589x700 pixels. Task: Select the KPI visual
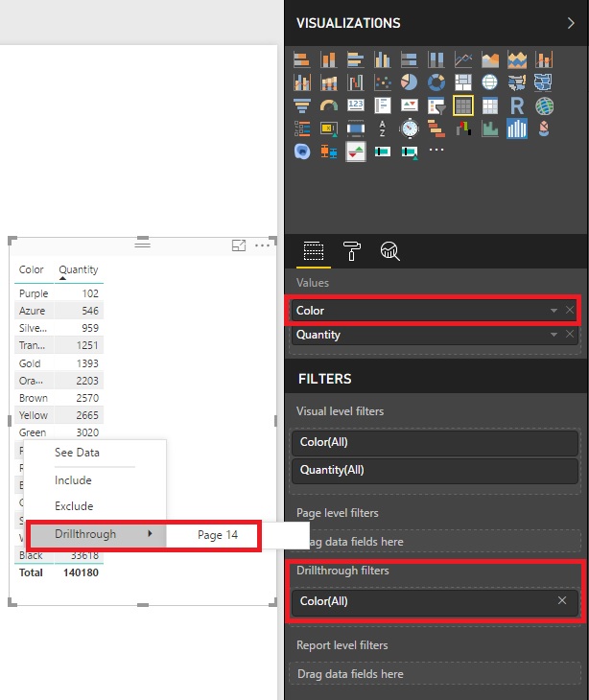(410, 105)
